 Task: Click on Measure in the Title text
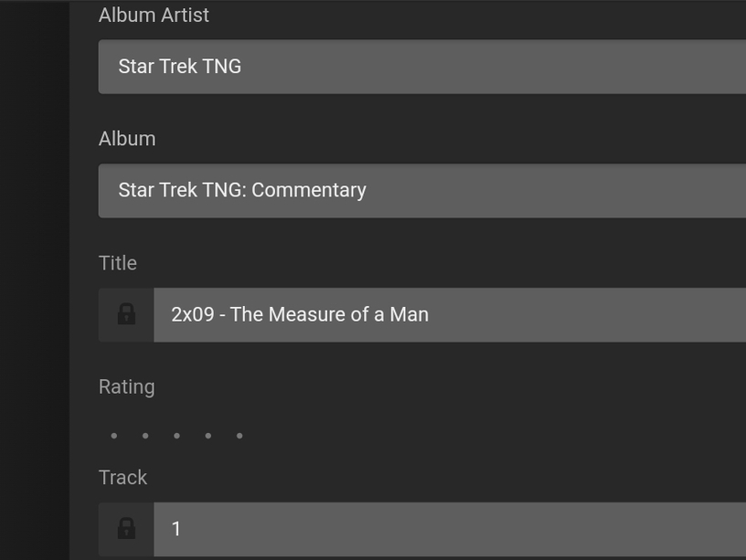point(306,314)
